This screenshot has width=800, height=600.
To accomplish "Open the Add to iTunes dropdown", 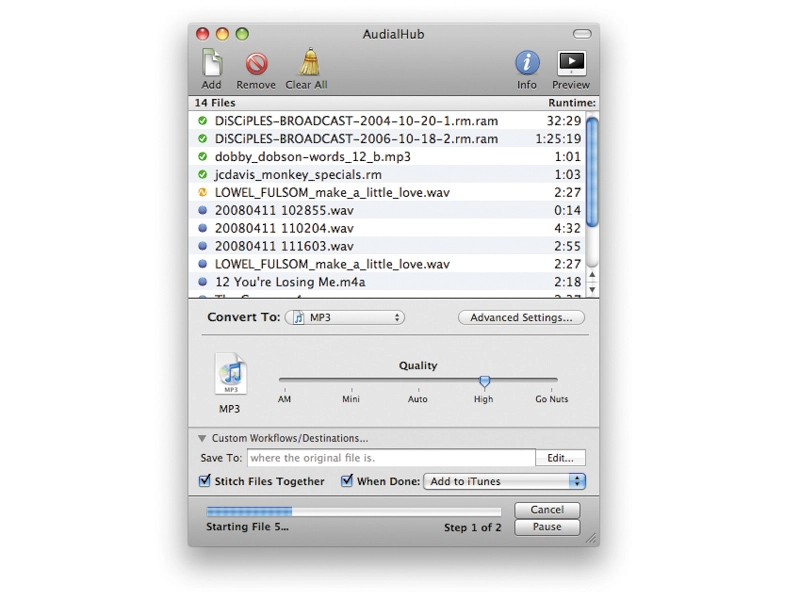I will point(505,481).
